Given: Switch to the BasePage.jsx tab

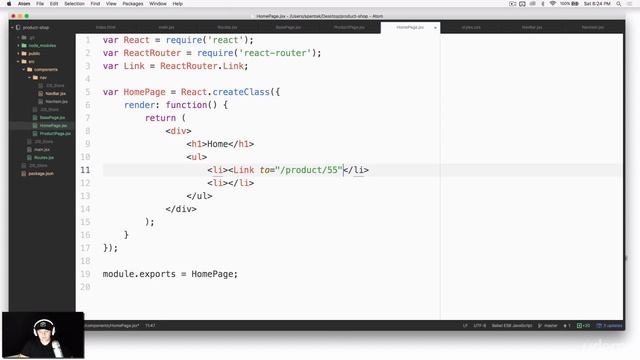Looking at the screenshot, I should coord(288,27).
